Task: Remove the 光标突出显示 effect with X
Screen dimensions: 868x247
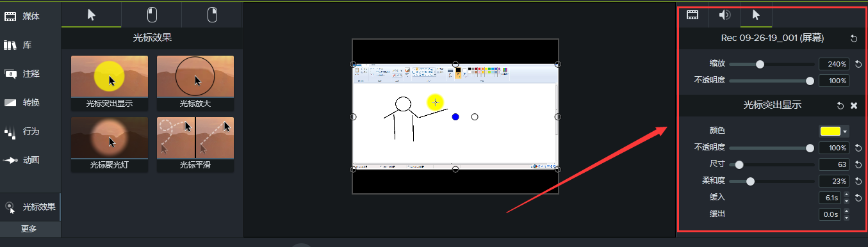Action: coord(854,105)
